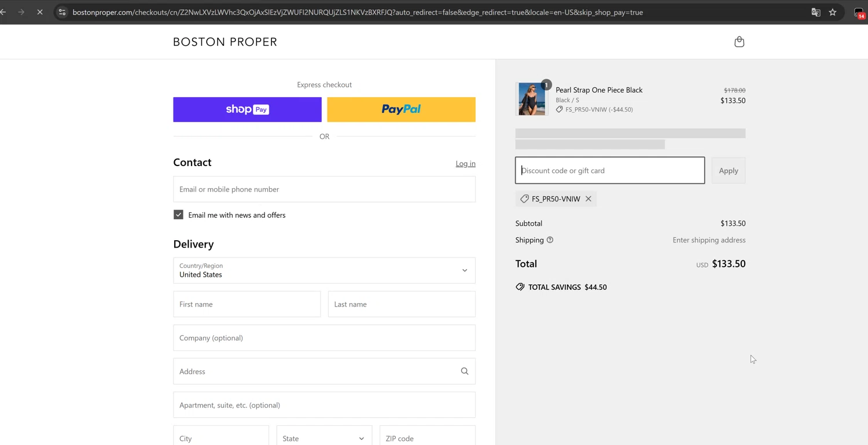
Task: Go back using browser back arrow
Action: 3,12
